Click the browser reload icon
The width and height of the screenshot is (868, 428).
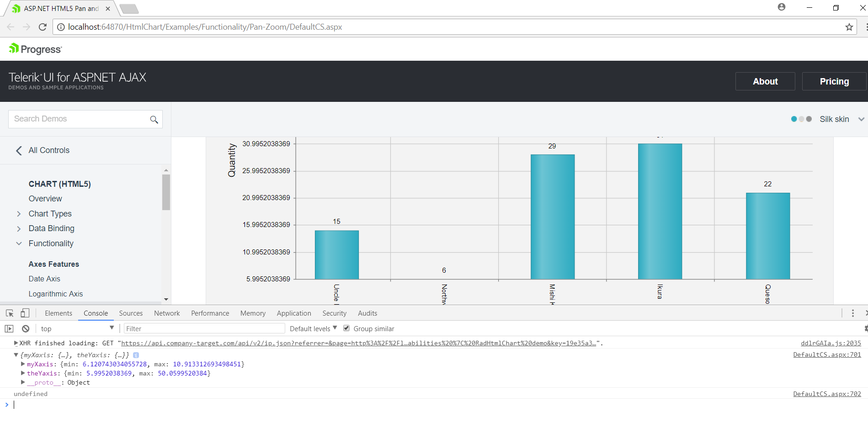(x=43, y=27)
